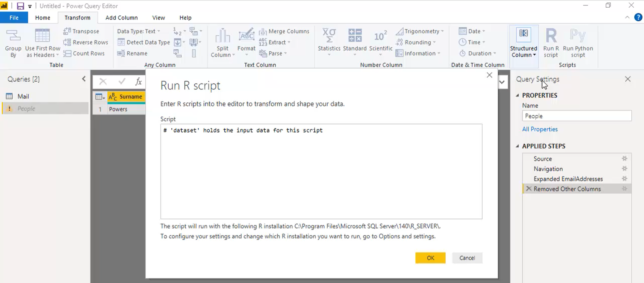This screenshot has width=644, height=283.
Task: Open Source step settings gear
Action: pos(624,159)
